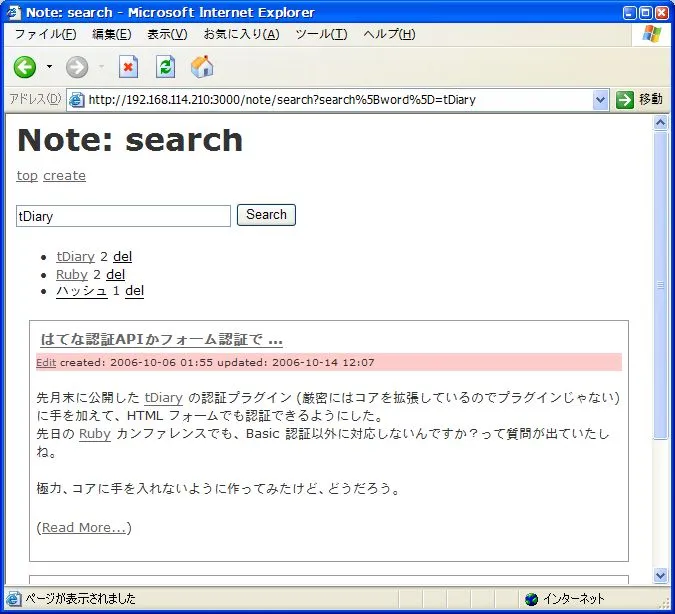The width and height of the screenshot is (675, 614).
Task: Click the ページが表示されました status text
Action: (80, 598)
